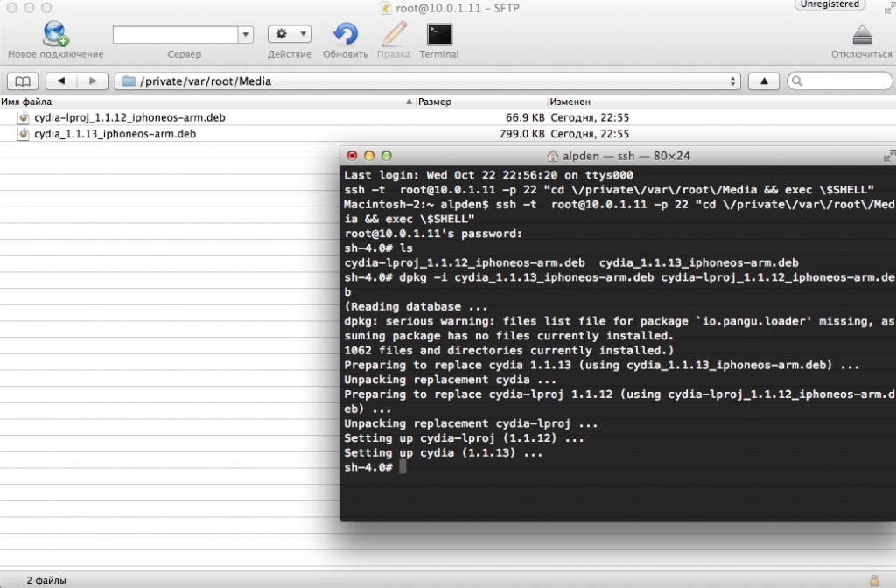
Task: Click the '2 файлы' status bar text
Action: coord(46,581)
